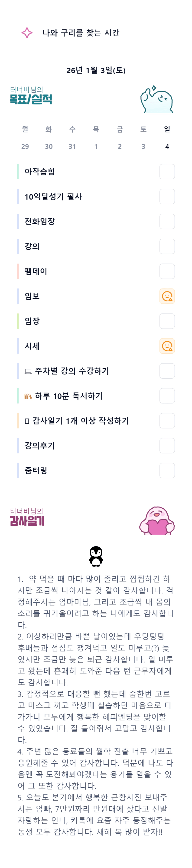Click the laptop icon before 주차별 강의 수강하기
The width and height of the screenshot is (192, 868).
pos(28,371)
